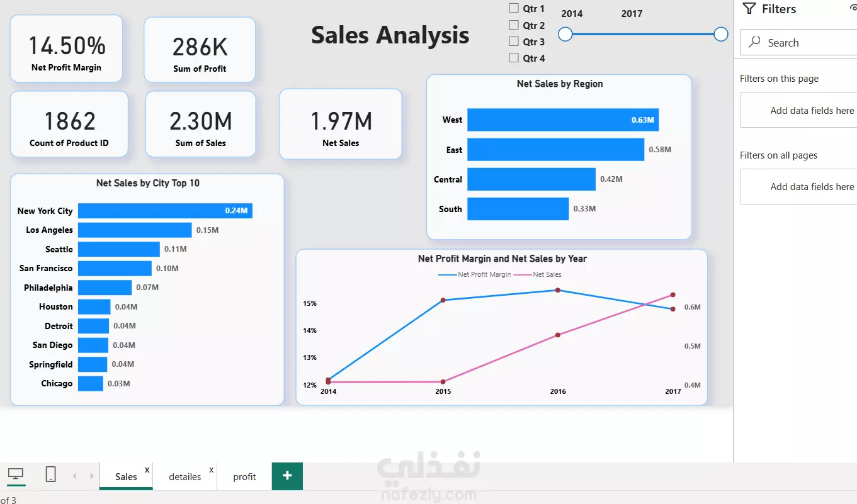Viewport: 857px width, 504px height.
Task: Go to previous page tabs arrow
Action: [x=74, y=476]
